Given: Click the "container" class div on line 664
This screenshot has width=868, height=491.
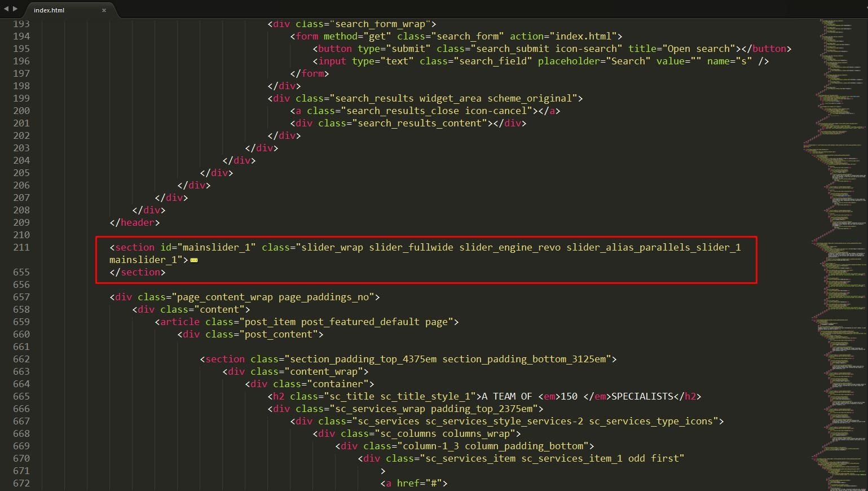Looking at the screenshot, I should [x=337, y=384].
